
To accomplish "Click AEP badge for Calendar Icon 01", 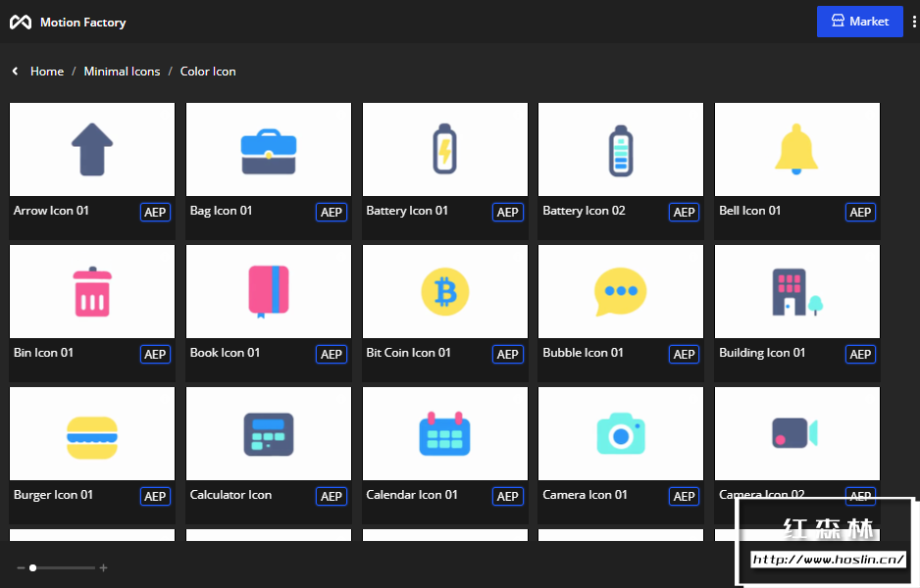I will (x=508, y=497).
